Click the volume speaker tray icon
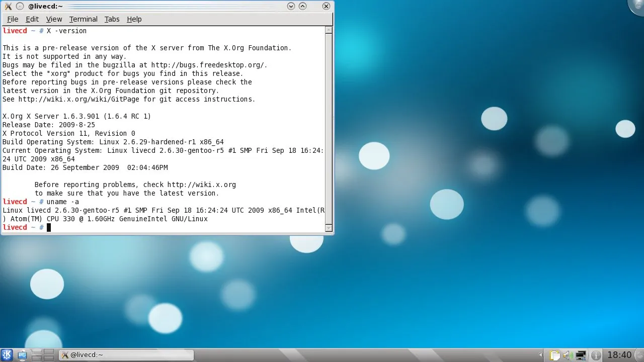 coord(568,355)
